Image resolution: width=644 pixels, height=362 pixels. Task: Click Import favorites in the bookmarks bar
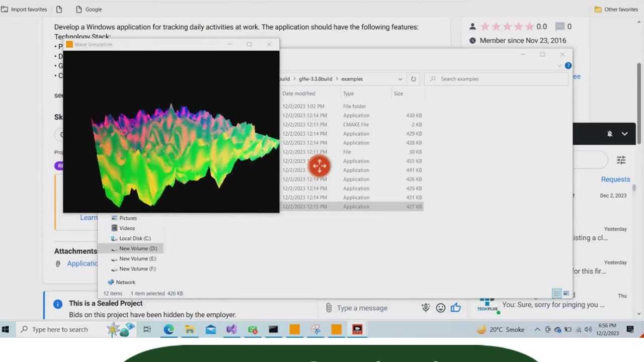coord(24,10)
